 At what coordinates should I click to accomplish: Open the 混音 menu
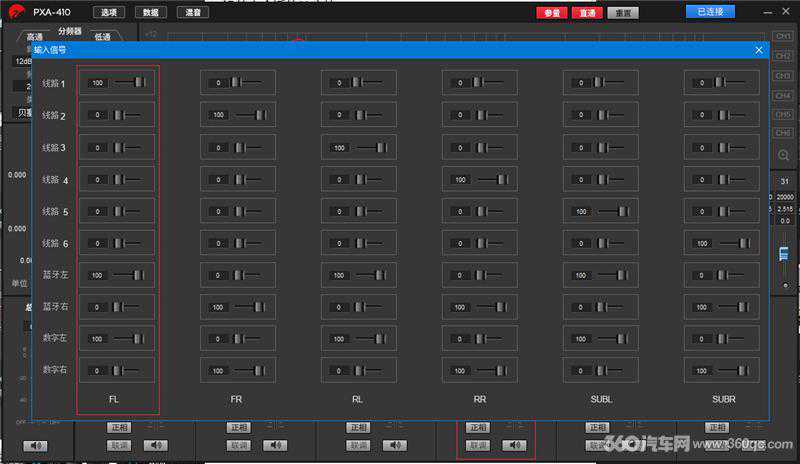(x=193, y=12)
